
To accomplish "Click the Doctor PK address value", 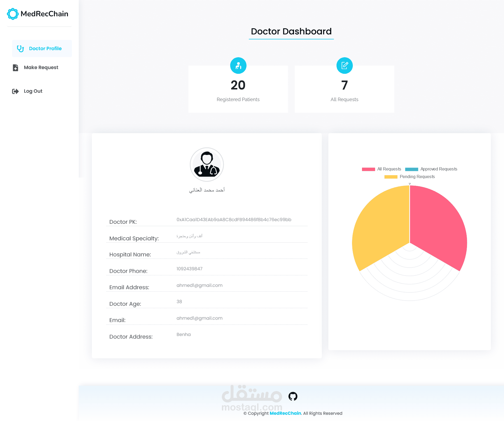I will coord(234,220).
